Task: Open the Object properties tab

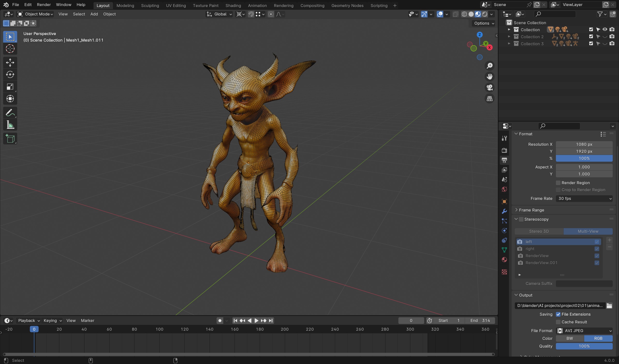Action: coord(504,201)
